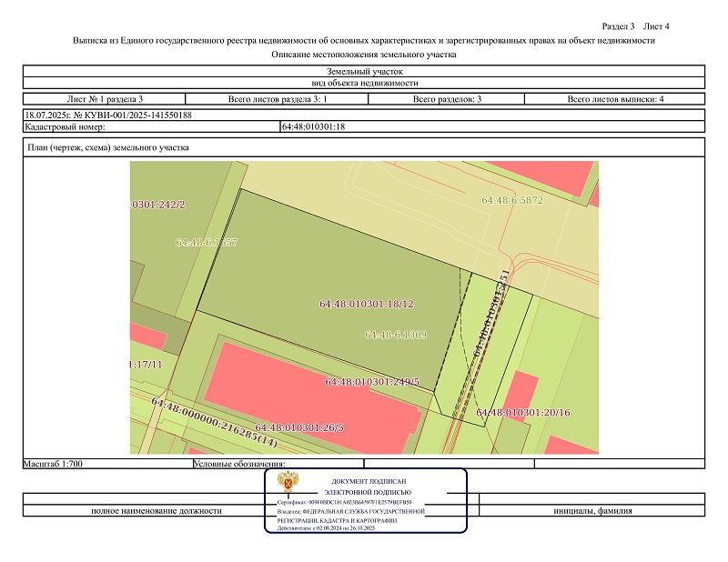Click the parcel label 64:48:010301:18/12
The image size is (728, 562).
point(367,304)
